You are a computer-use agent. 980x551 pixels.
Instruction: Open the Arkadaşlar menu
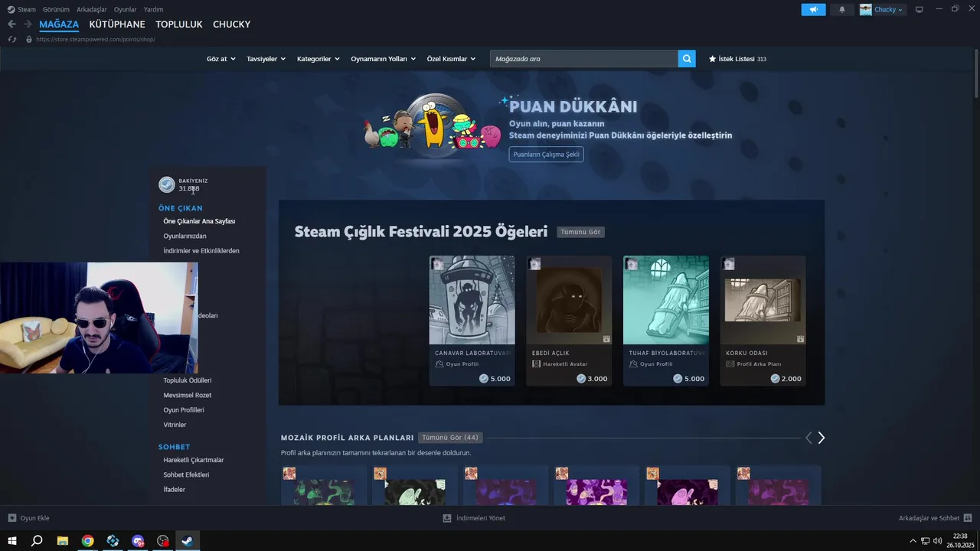[92, 9]
